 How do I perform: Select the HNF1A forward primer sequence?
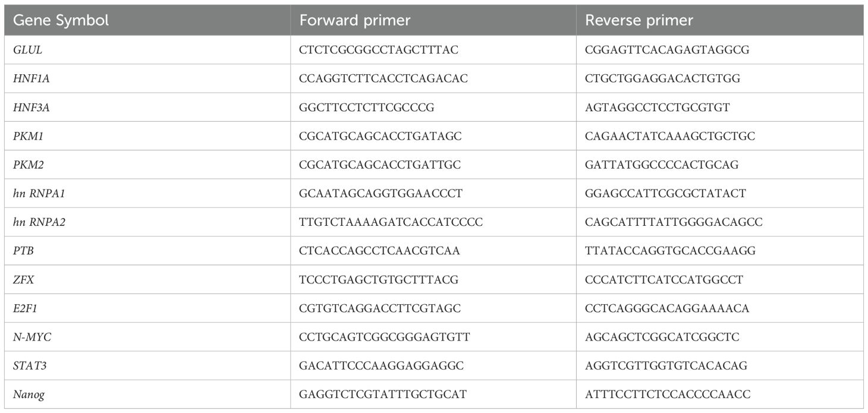(x=383, y=78)
